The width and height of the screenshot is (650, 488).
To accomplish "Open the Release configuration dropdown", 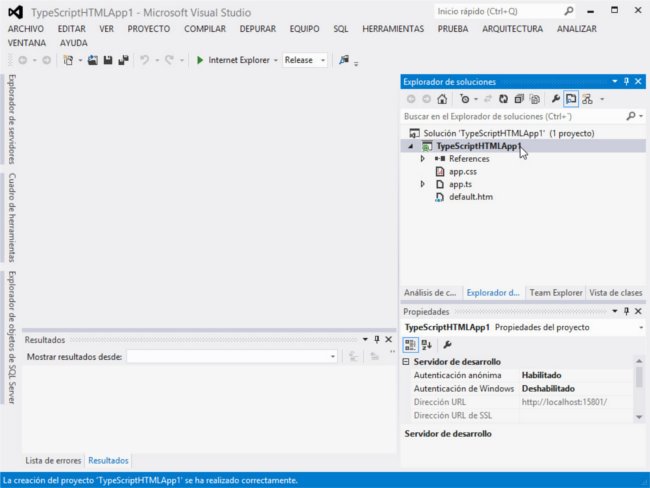I will [x=323, y=61].
